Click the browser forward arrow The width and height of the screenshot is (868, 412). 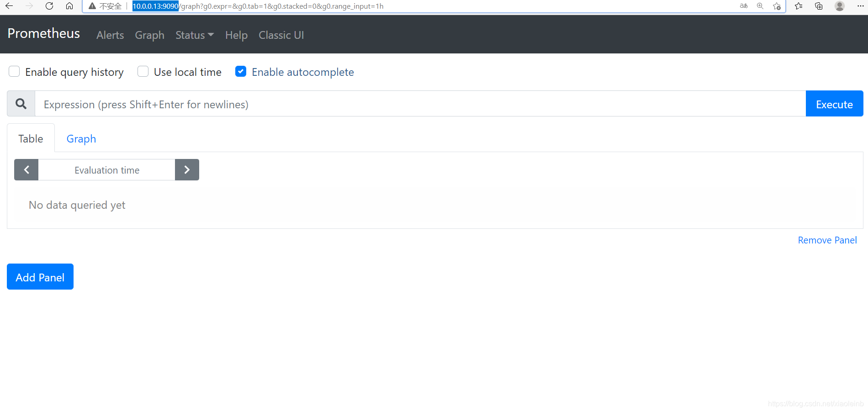pyautogui.click(x=29, y=6)
